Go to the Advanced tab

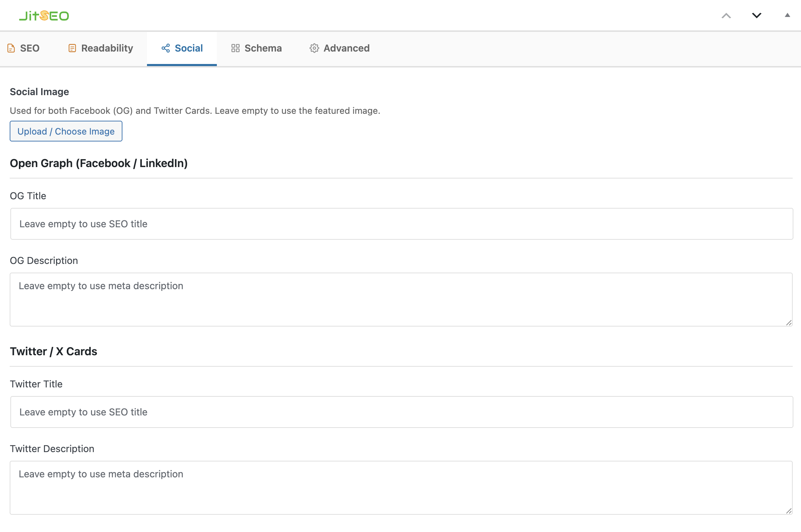[x=346, y=48]
